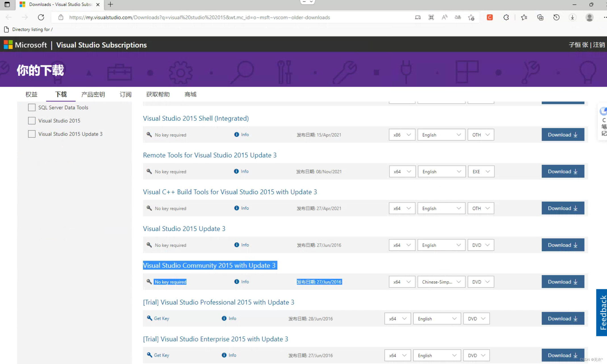The image size is (607, 364).
Task: Click the translate page icon
Action: (x=458, y=17)
